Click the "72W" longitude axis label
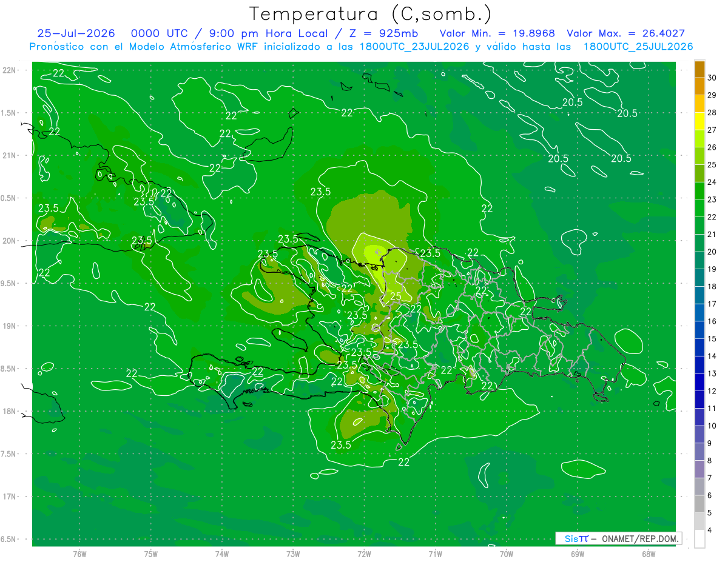 click(364, 554)
